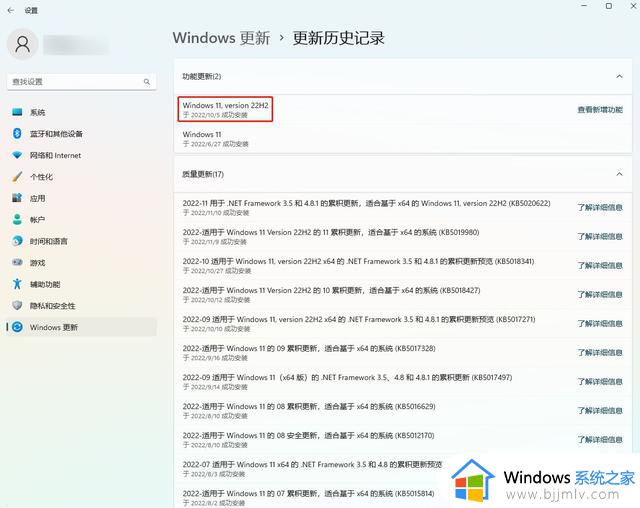
Task: Open the 查看新增功能 link
Action: point(600,110)
